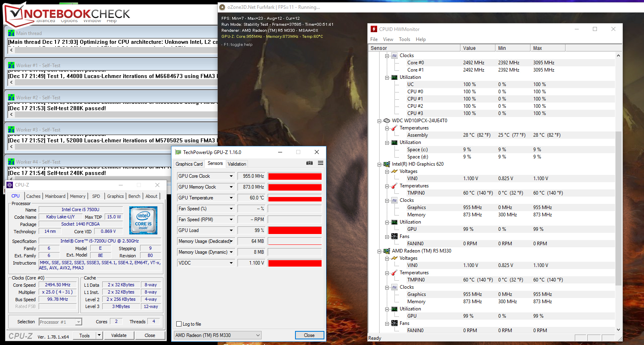
Task: Switch to the Graphics Card tab in GPU-Z
Action: 189,164
